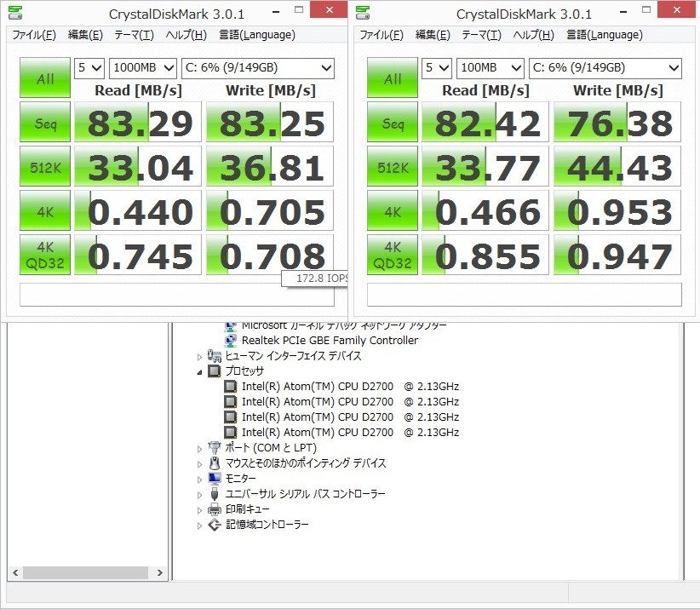Collapse the processor (プロセッサ) tree node
700x609 pixels.
(x=199, y=372)
